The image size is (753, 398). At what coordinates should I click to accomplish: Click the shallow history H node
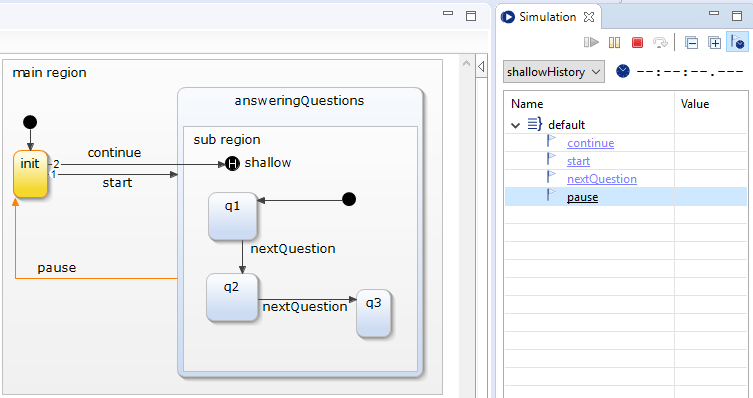232,164
